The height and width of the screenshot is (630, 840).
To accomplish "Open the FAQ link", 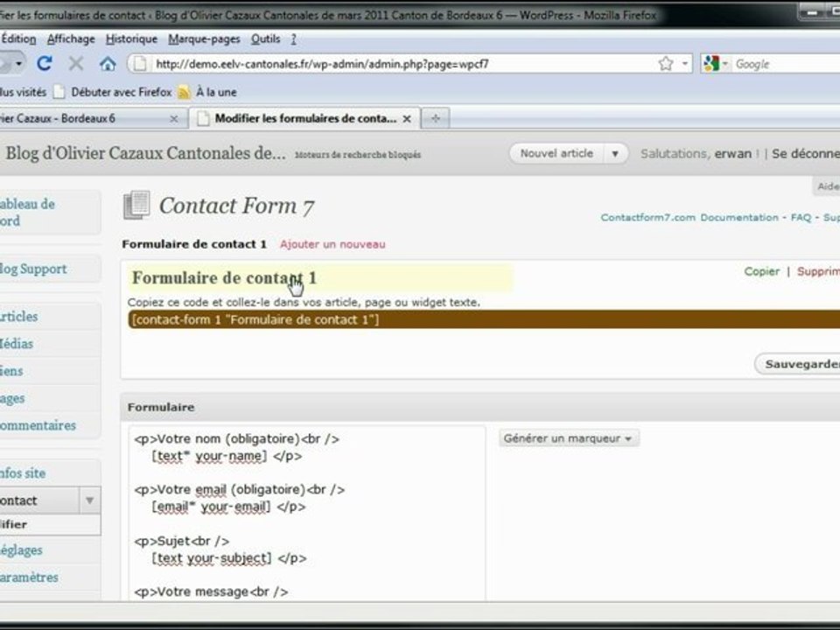I will coord(801,218).
